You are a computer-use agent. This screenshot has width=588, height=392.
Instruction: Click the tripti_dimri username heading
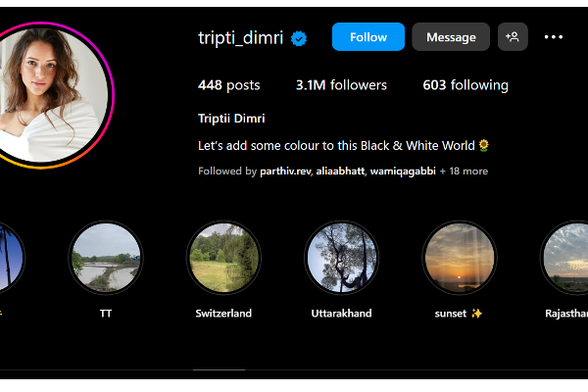[x=240, y=38]
